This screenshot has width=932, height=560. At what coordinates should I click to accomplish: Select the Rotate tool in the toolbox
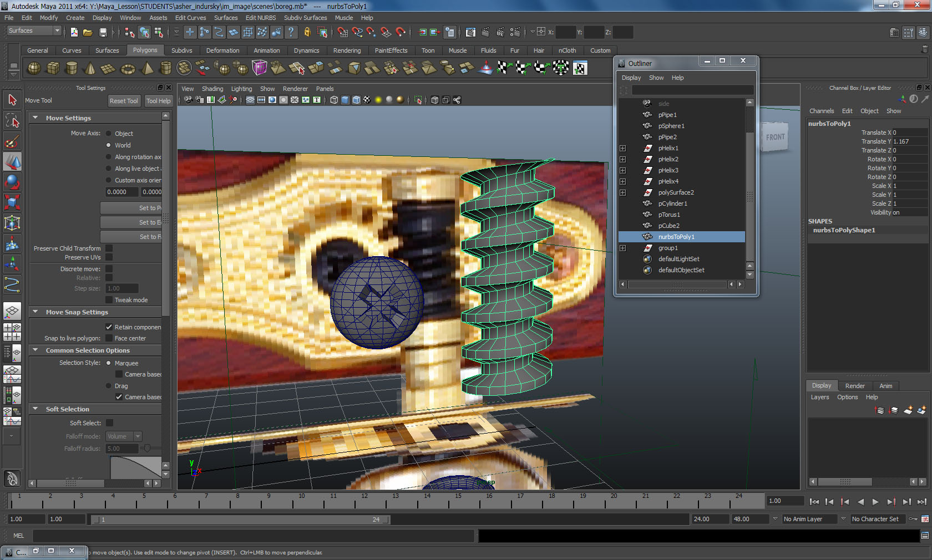[12, 182]
